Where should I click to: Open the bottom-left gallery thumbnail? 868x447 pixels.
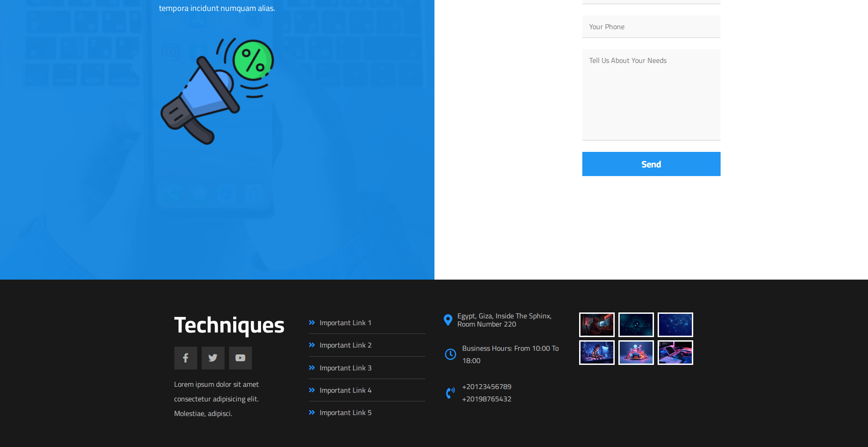pos(597,353)
